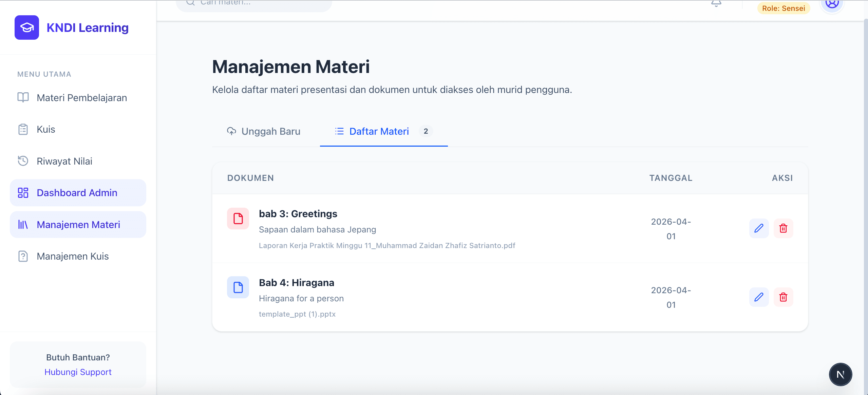Switch to the Daftar Materi tab
Screen dimensions: 868x395
coord(384,131)
